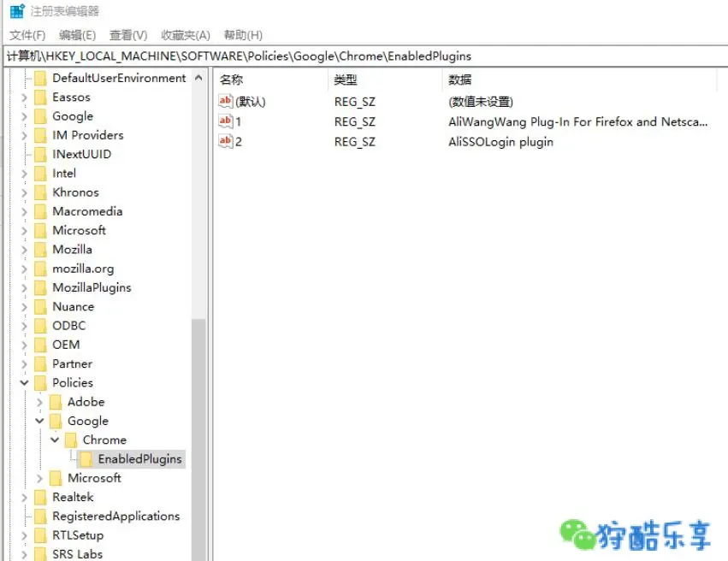Open the 查看(V) menu

coord(128,35)
